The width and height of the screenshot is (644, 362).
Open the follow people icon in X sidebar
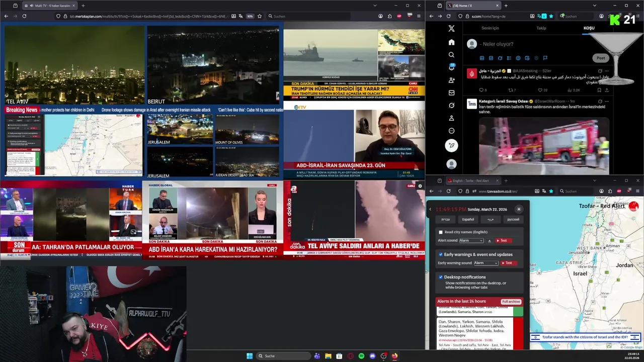coord(451,80)
